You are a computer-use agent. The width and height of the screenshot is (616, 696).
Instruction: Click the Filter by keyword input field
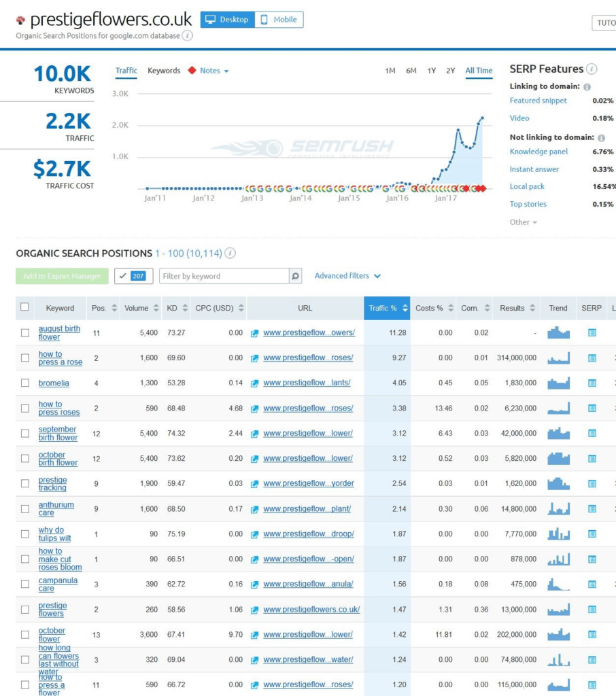224,276
